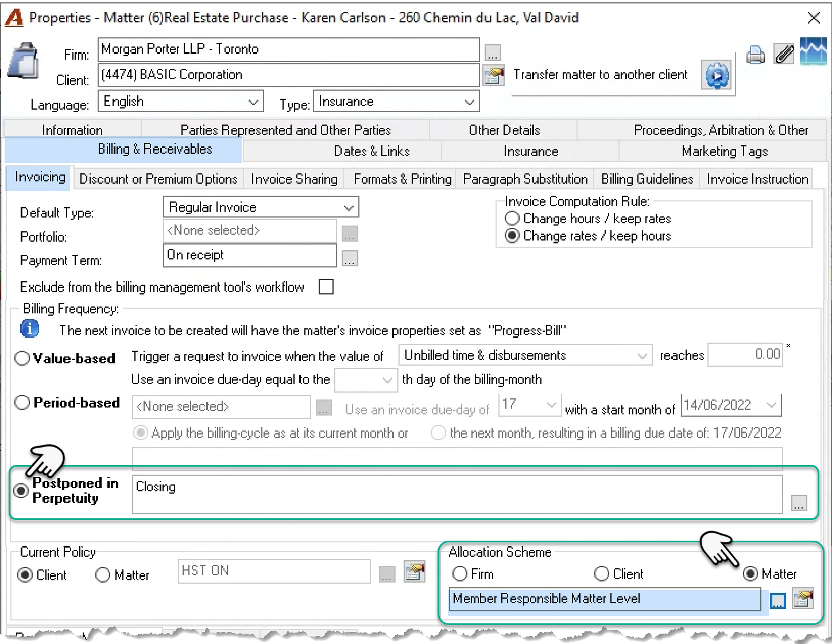Open the start month date dropdown 14/06/2022
The width and height of the screenshot is (832, 644).
pos(731,405)
